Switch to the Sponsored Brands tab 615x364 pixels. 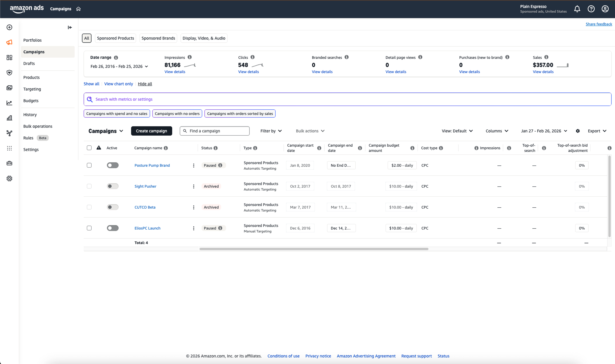(158, 38)
